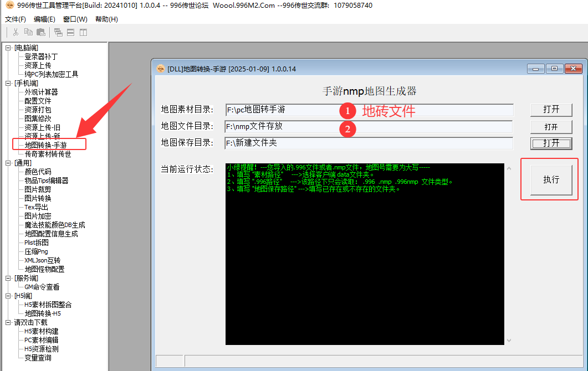588x371 pixels.
Task: Click the 地图转换-手游 dialog title icon
Action: [160, 69]
